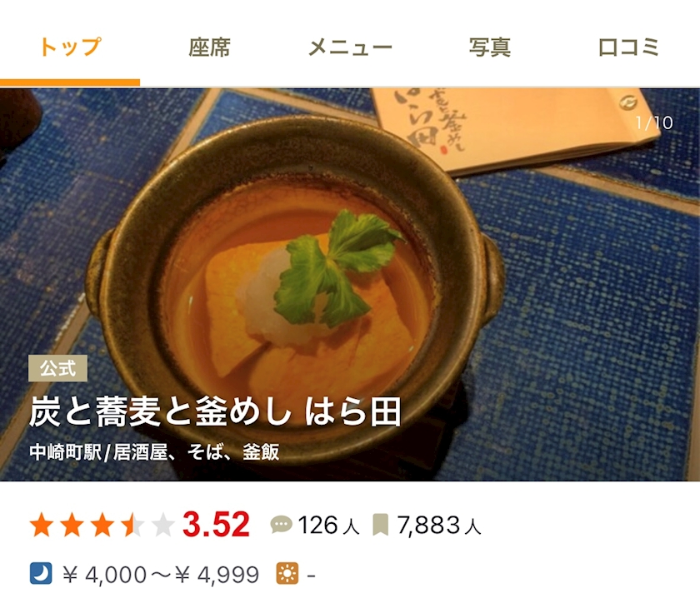Open the 7,883人 saved count
Viewport: 700px width, 613px height.
[439, 525]
